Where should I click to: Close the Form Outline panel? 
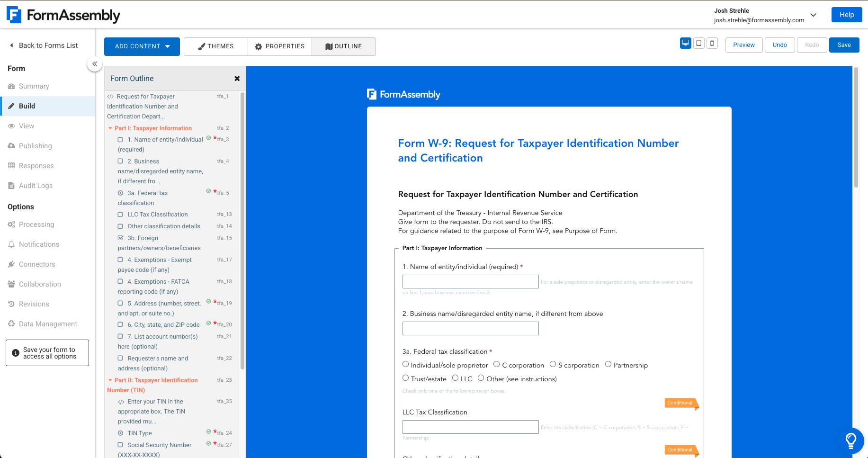pyautogui.click(x=237, y=79)
